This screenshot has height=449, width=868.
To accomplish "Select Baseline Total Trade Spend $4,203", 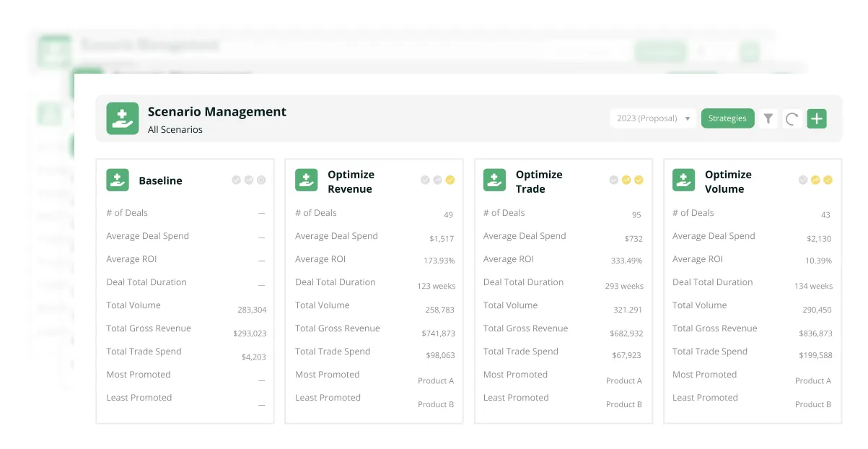I will pos(254,357).
